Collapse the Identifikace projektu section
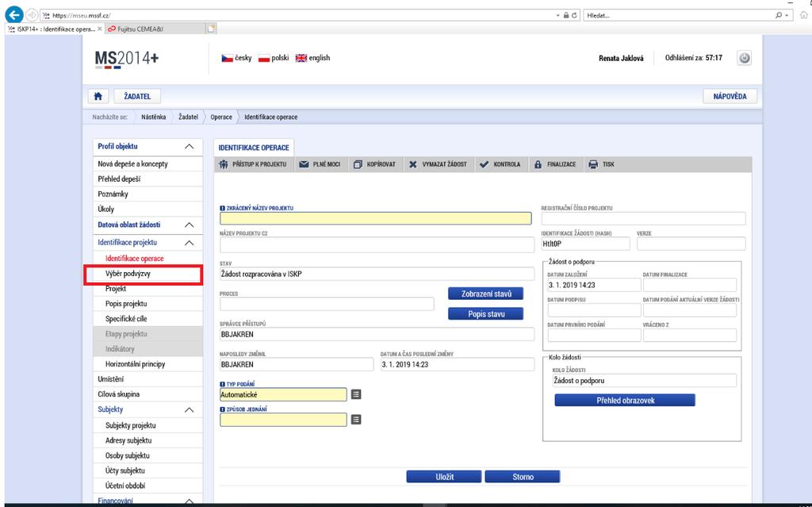Viewport: 812px width, 507px height. click(189, 243)
